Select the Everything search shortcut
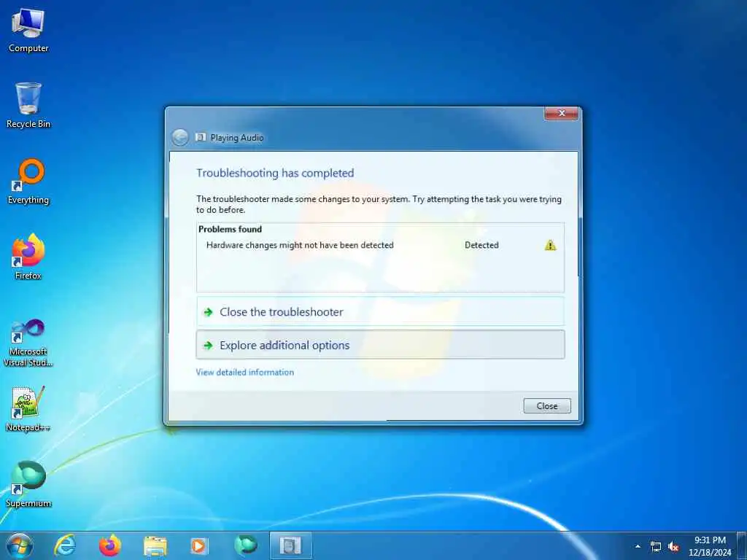747x560 pixels. 28,182
